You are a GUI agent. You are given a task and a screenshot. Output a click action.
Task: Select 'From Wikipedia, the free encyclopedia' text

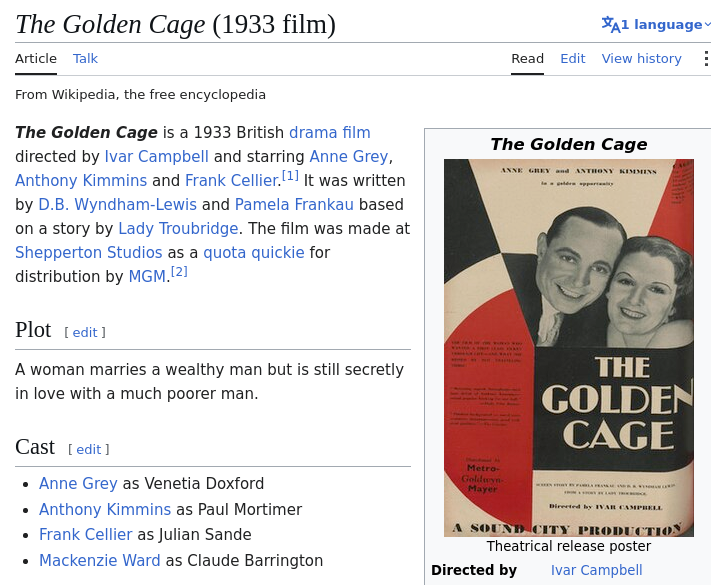click(x=140, y=95)
